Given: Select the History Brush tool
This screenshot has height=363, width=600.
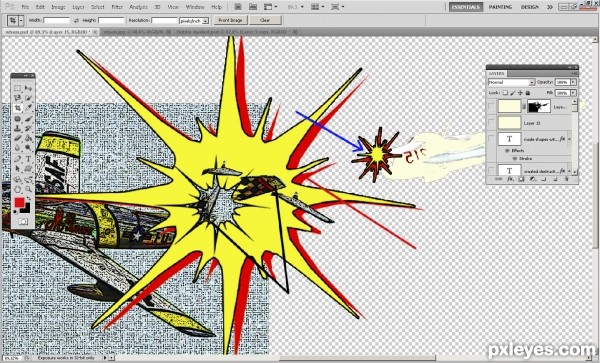Looking at the screenshot, I should 29,128.
